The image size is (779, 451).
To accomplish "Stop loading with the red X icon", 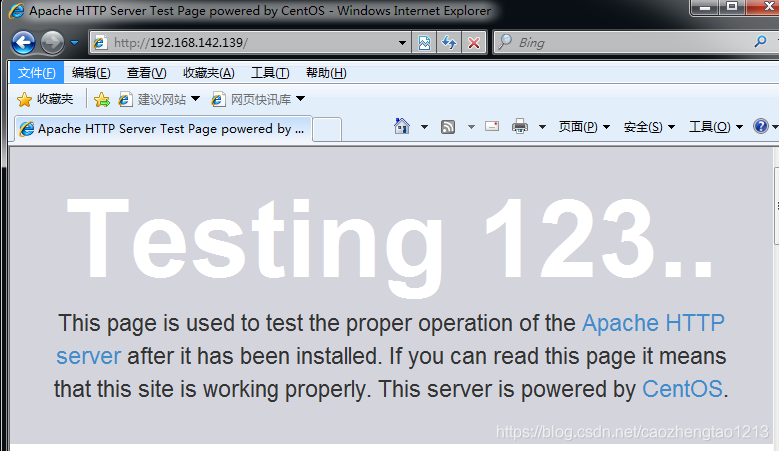I will [474, 43].
